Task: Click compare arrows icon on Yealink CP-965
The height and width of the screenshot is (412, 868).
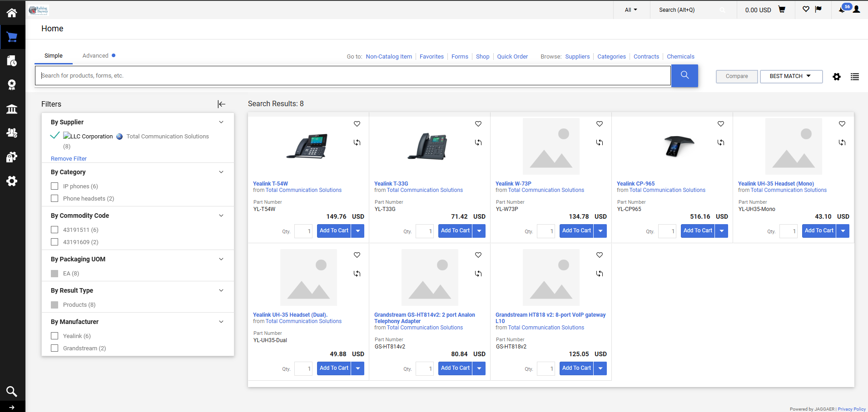Action: click(720, 142)
